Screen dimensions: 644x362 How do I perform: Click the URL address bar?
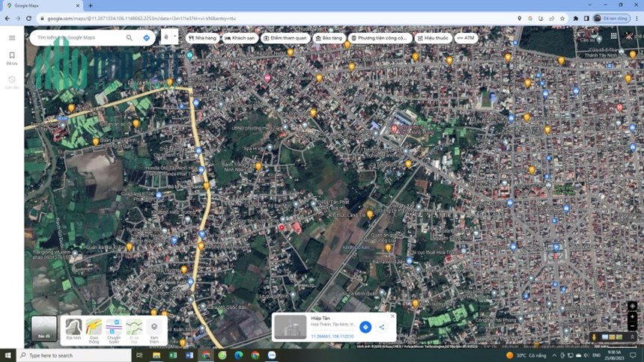click(x=275, y=19)
